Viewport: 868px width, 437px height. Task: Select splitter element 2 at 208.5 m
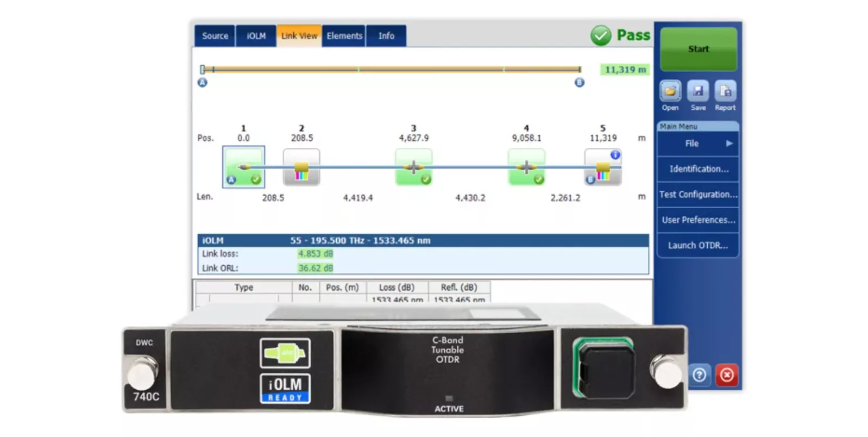pyautogui.click(x=301, y=167)
